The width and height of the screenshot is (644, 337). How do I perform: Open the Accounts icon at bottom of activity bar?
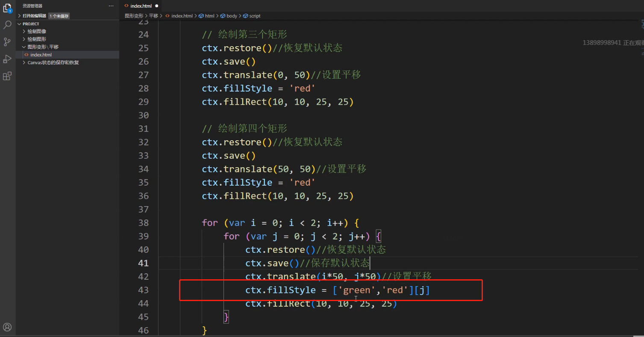[x=7, y=328]
